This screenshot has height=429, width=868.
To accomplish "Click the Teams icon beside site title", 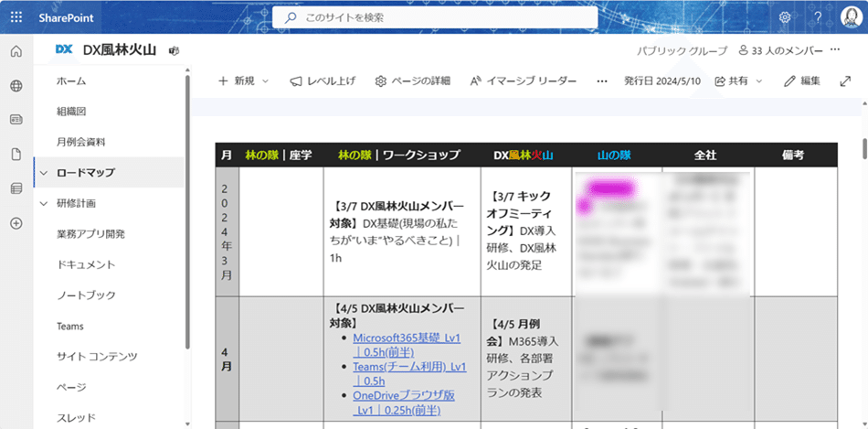I will [174, 50].
